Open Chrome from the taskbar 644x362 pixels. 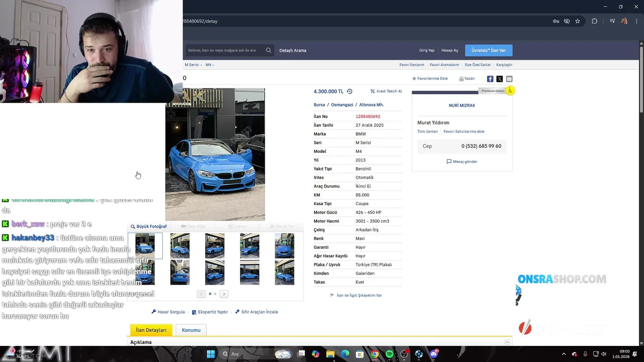[x=375, y=354]
